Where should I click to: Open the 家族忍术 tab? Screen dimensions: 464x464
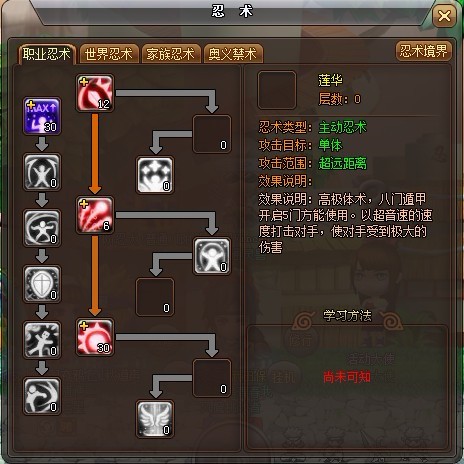point(171,54)
